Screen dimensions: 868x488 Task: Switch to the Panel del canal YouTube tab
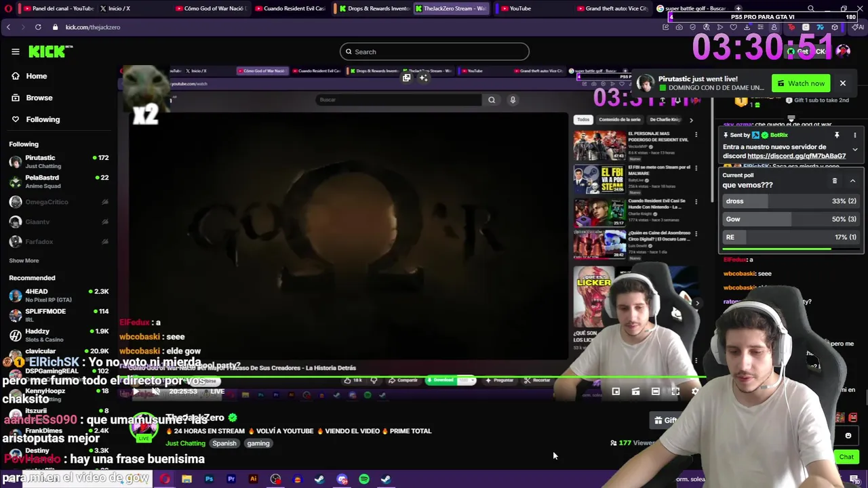[58, 8]
